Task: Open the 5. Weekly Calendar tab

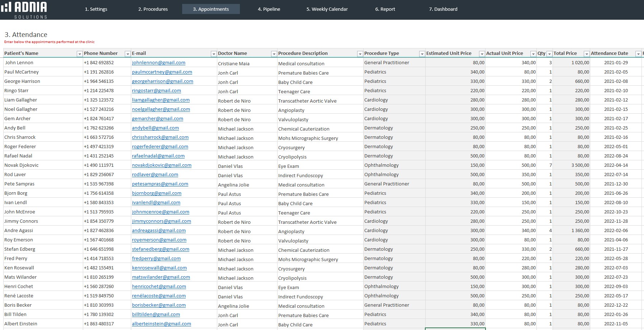Action: pos(327,9)
